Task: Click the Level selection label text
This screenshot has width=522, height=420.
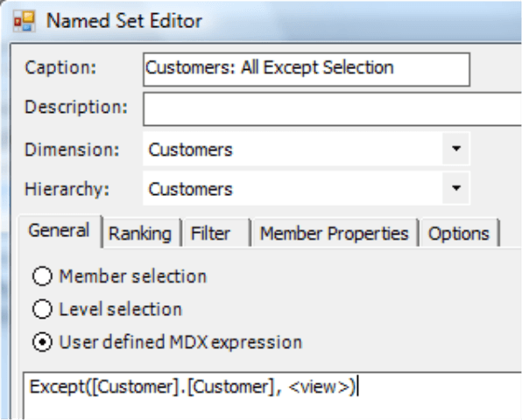Action: (x=121, y=309)
